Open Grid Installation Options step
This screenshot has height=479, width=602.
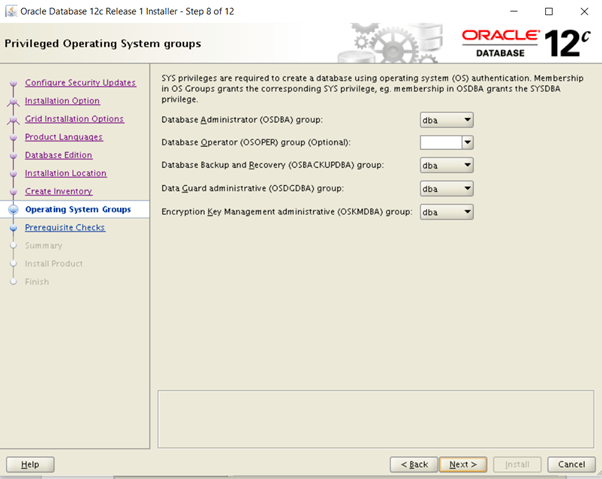tap(74, 119)
